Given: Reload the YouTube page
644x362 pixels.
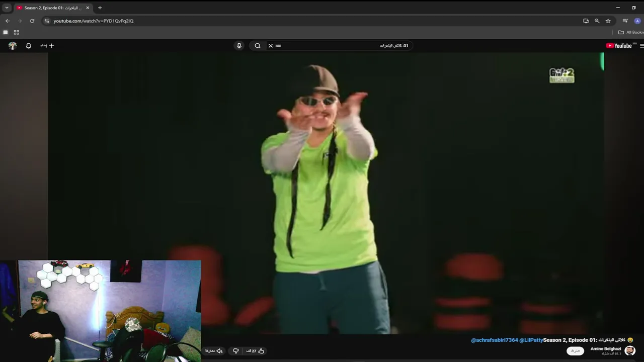Looking at the screenshot, I should [x=32, y=21].
